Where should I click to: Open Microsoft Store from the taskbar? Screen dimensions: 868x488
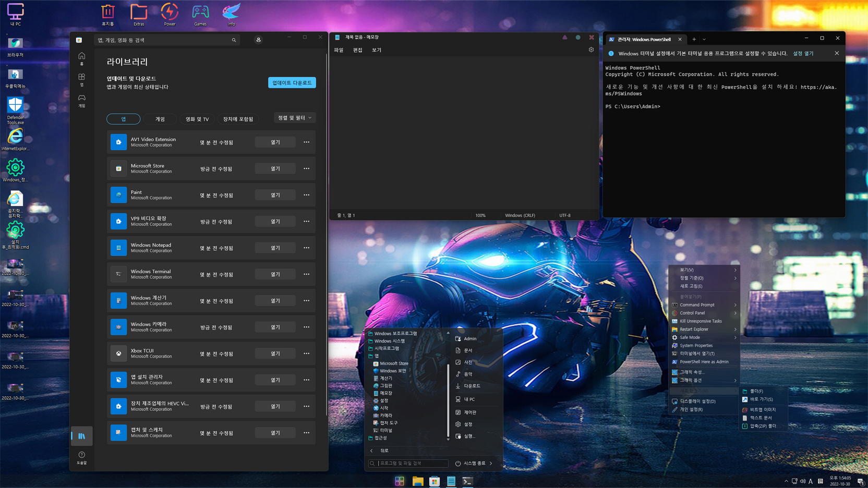pyautogui.click(x=435, y=481)
